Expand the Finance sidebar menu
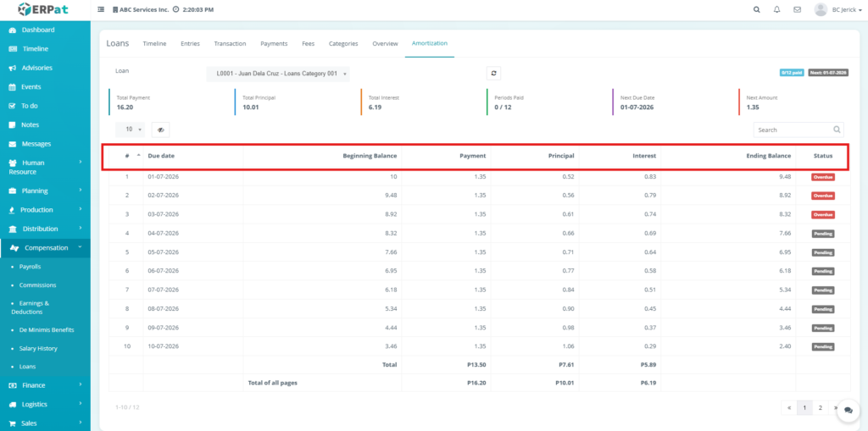 coord(34,385)
